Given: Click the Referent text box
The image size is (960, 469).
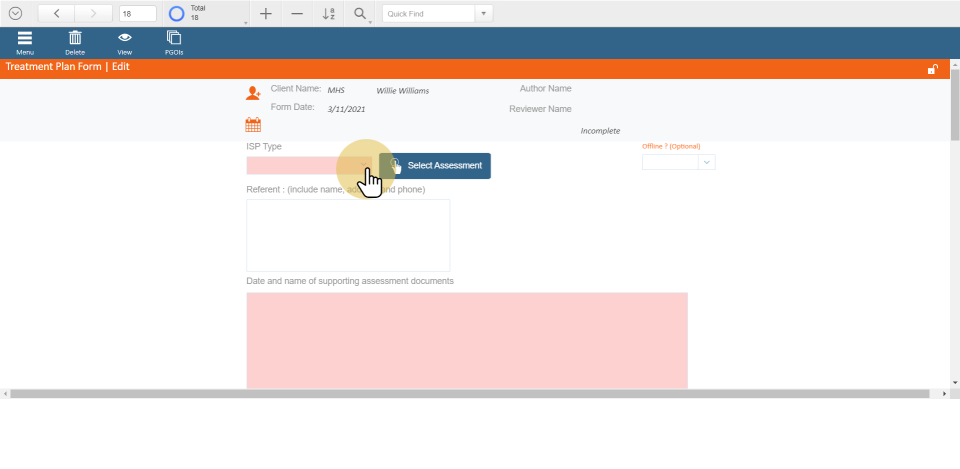Looking at the screenshot, I should [348, 235].
